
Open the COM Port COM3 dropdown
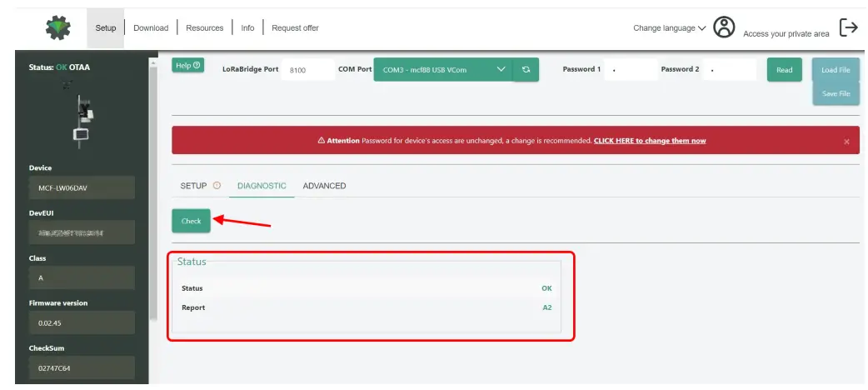click(443, 70)
